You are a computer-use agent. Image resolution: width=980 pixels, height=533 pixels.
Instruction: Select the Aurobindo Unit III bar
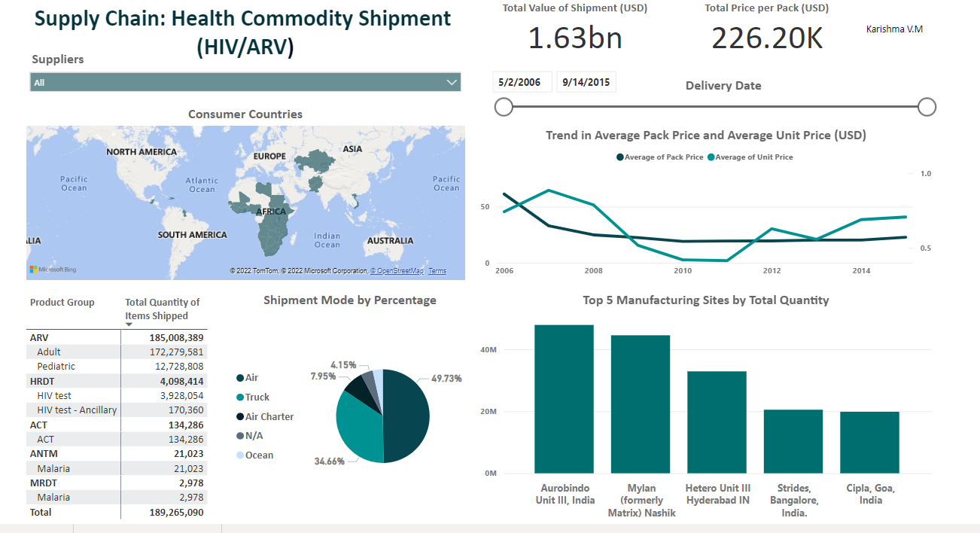565,399
